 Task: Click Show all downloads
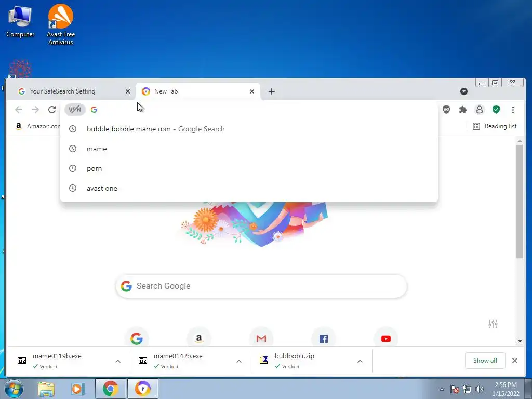pyautogui.click(x=485, y=361)
